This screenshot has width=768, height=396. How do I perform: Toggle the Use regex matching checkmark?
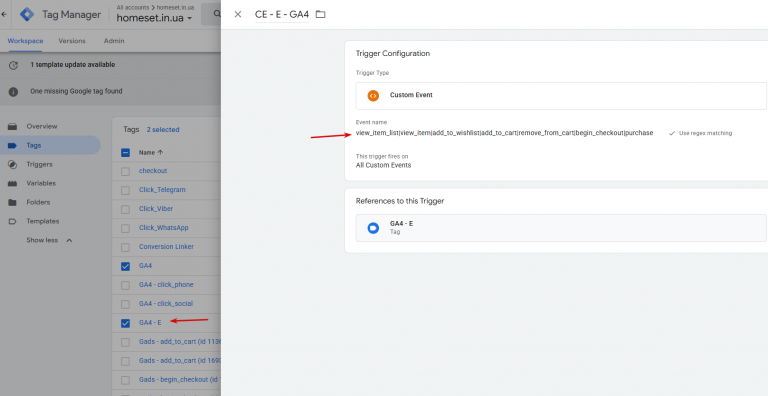coord(672,133)
